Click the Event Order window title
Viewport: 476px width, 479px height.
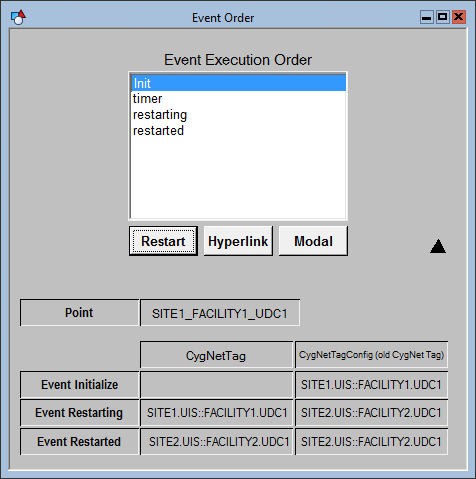223,18
